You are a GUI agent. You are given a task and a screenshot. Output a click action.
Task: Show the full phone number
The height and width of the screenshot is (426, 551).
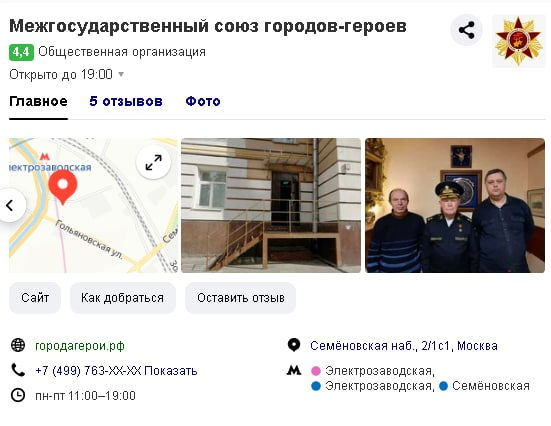171,370
